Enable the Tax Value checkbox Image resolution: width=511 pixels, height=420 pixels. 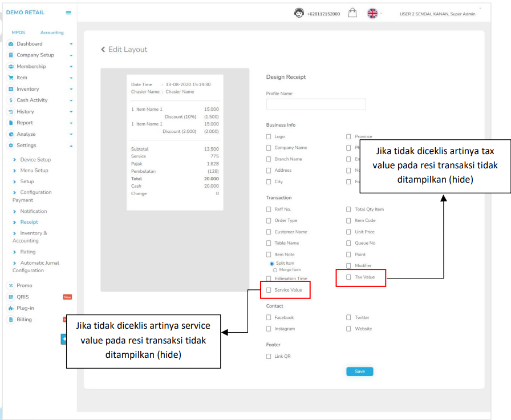click(x=349, y=277)
